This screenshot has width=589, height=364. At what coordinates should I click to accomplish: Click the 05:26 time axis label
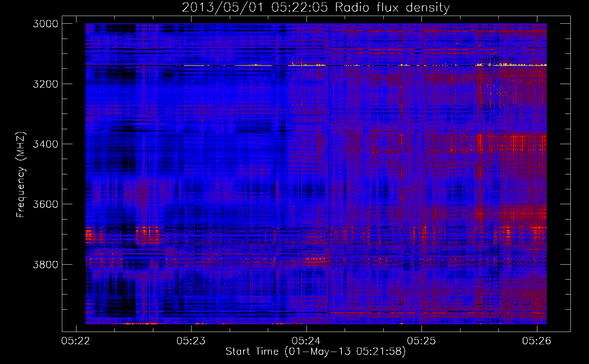coord(537,341)
